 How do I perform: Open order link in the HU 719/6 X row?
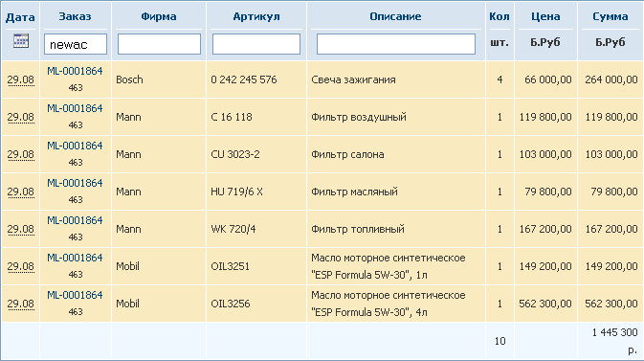click(75, 183)
